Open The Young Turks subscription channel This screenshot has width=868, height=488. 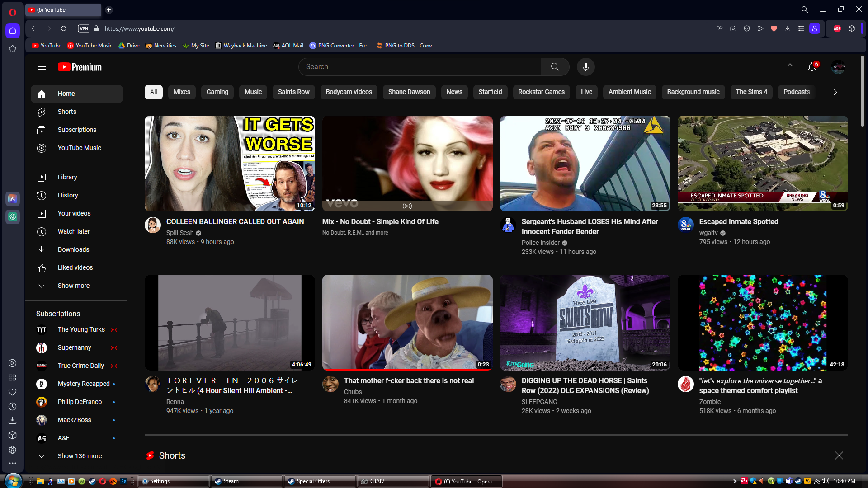coord(81,329)
